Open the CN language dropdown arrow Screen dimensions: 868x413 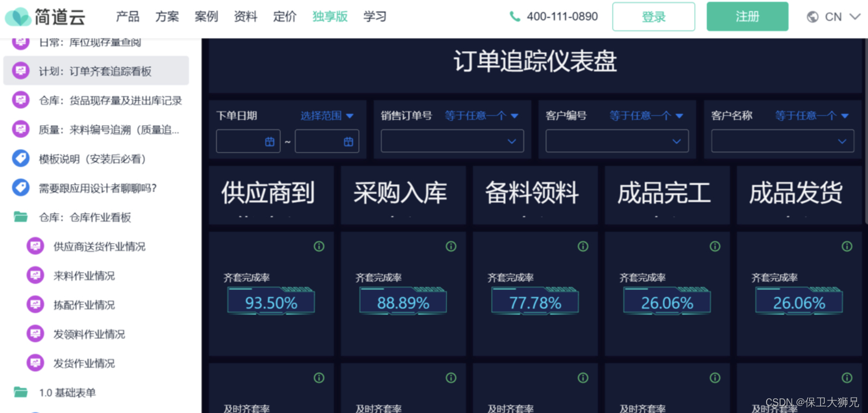coord(855,17)
